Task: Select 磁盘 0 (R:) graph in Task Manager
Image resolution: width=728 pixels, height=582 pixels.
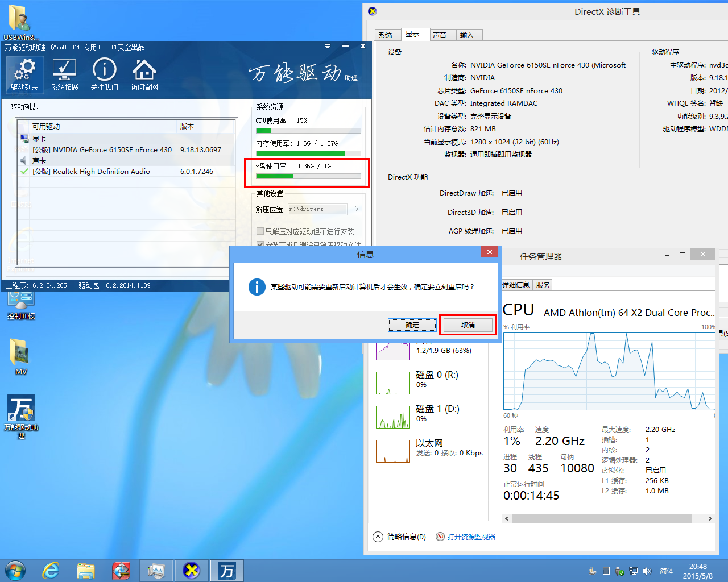Action: (393, 383)
